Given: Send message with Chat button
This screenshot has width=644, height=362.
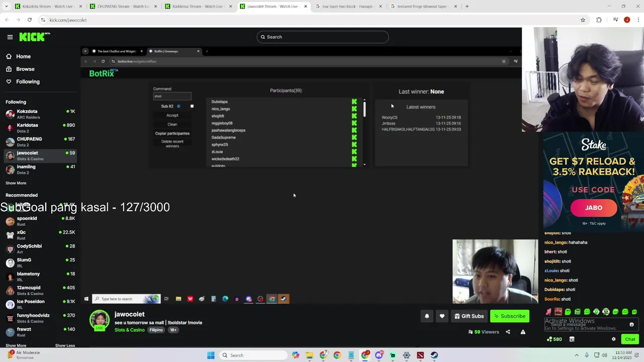Looking at the screenshot, I should 630,339.
